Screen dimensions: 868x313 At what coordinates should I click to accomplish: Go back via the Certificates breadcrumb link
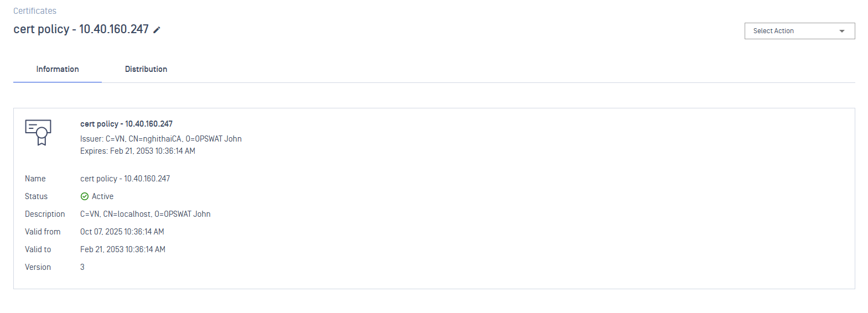(x=35, y=11)
